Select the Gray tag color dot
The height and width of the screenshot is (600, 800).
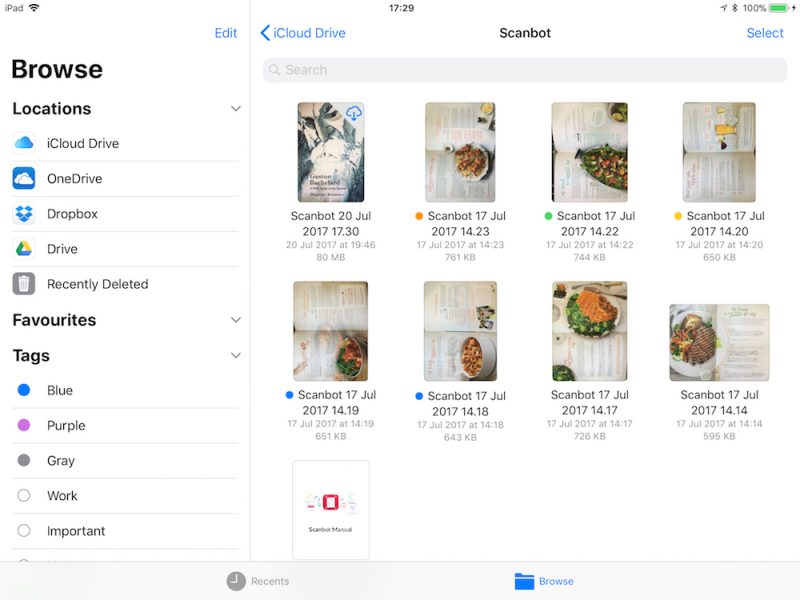click(24, 460)
